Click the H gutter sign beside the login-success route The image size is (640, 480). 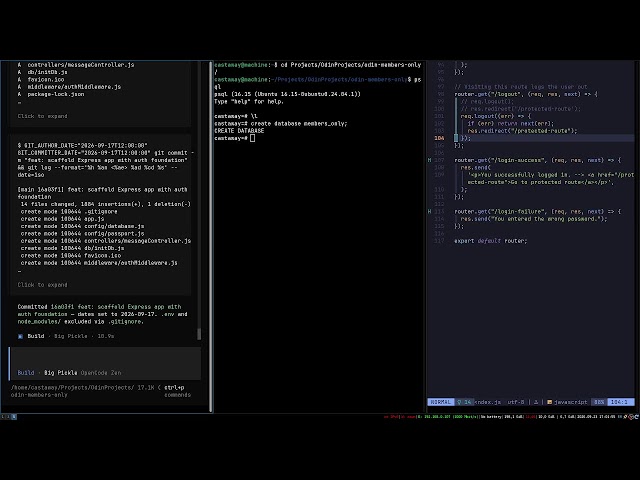point(429,160)
